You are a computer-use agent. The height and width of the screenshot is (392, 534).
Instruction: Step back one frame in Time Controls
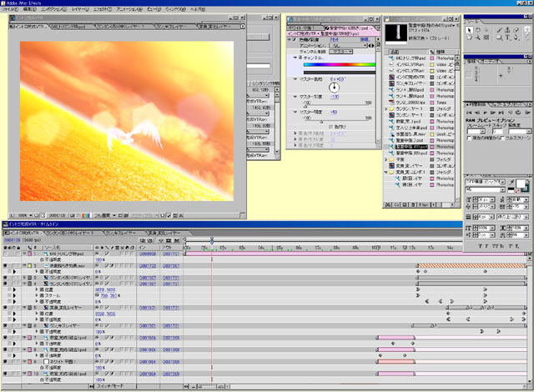pyautogui.click(x=477, y=113)
